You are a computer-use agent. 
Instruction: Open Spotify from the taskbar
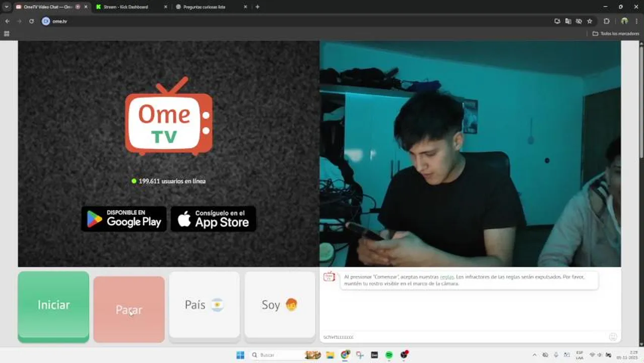coord(389,355)
